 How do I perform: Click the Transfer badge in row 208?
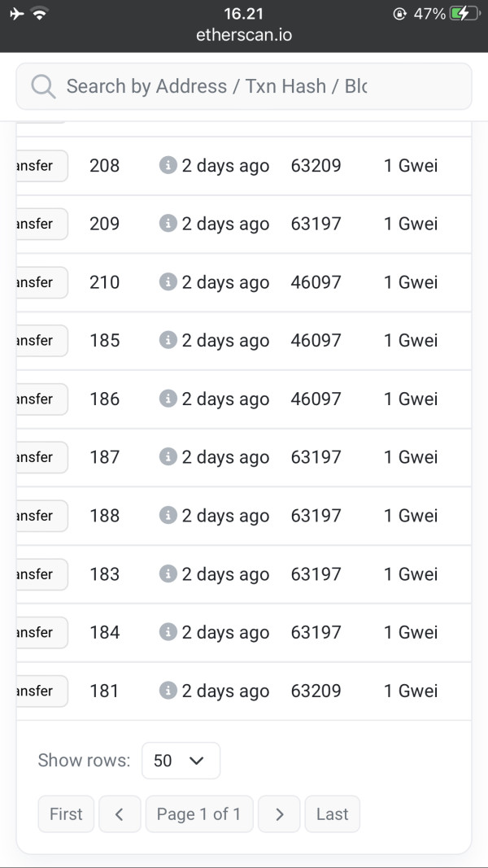(39, 165)
